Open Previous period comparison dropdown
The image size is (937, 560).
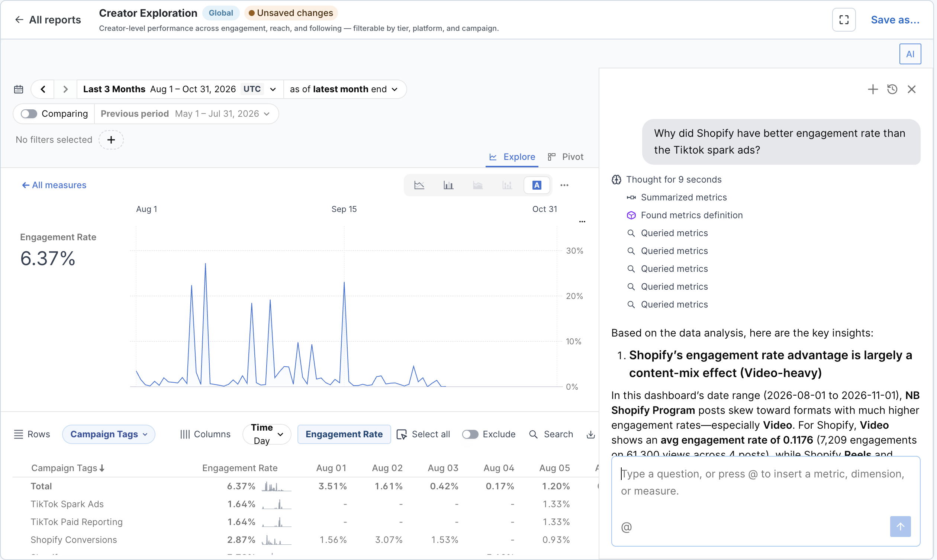[x=186, y=113]
